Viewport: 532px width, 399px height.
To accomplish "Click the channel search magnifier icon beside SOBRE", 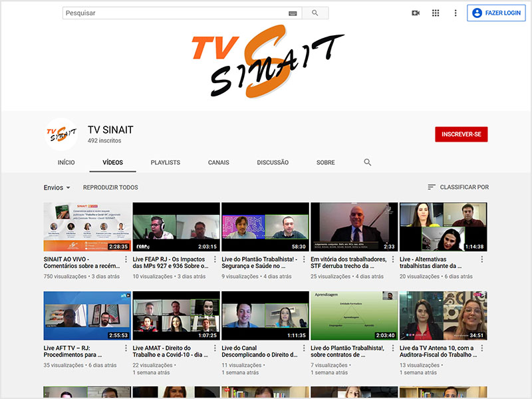I will [368, 162].
